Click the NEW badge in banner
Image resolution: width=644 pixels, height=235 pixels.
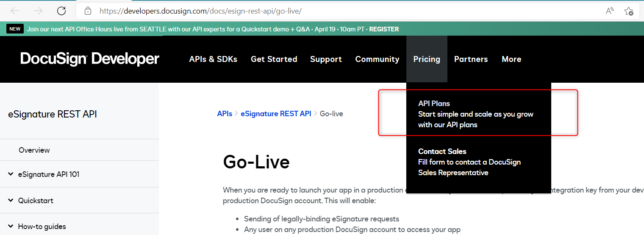coord(15,29)
